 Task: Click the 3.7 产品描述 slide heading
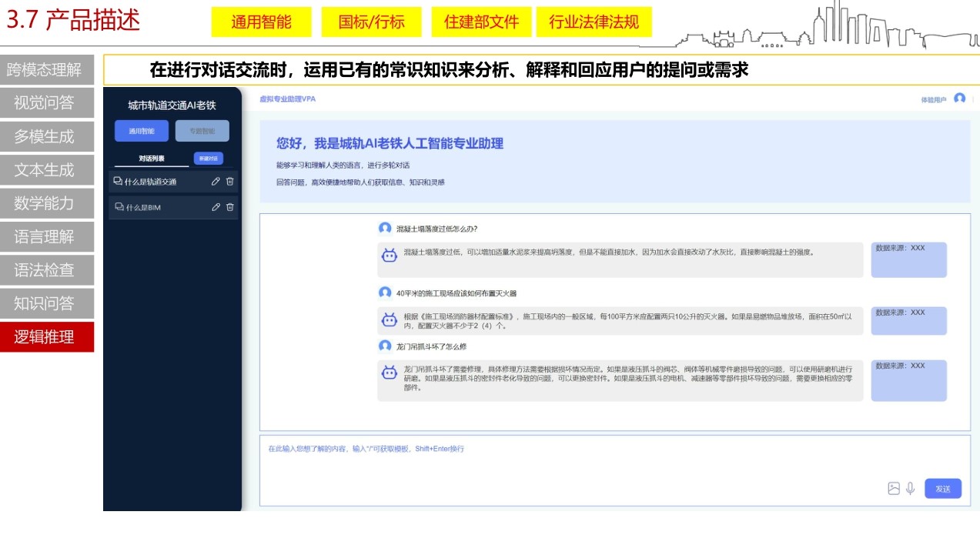point(73,20)
